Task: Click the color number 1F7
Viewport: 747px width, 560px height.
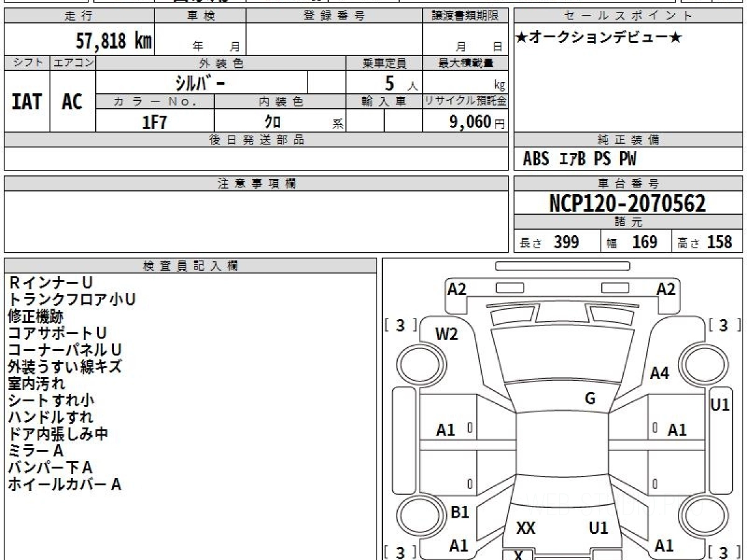Action: pos(155,122)
